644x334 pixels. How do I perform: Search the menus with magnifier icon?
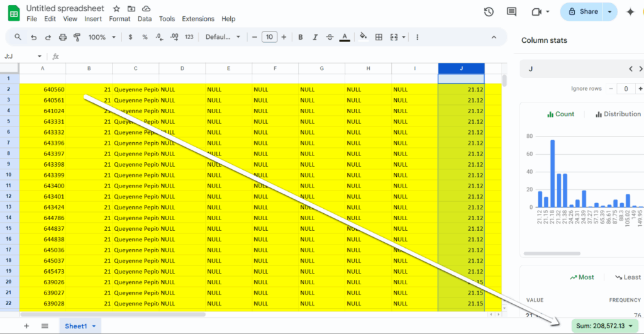pyautogui.click(x=18, y=37)
